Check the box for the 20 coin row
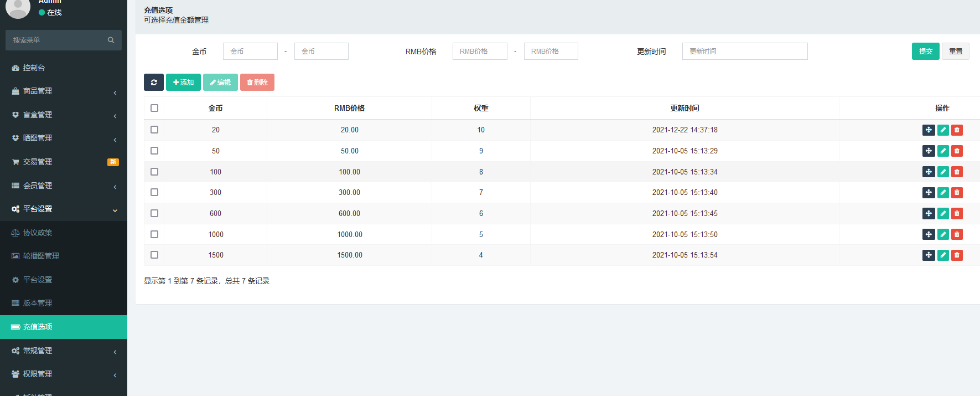Image resolution: width=980 pixels, height=396 pixels. [154, 130]
